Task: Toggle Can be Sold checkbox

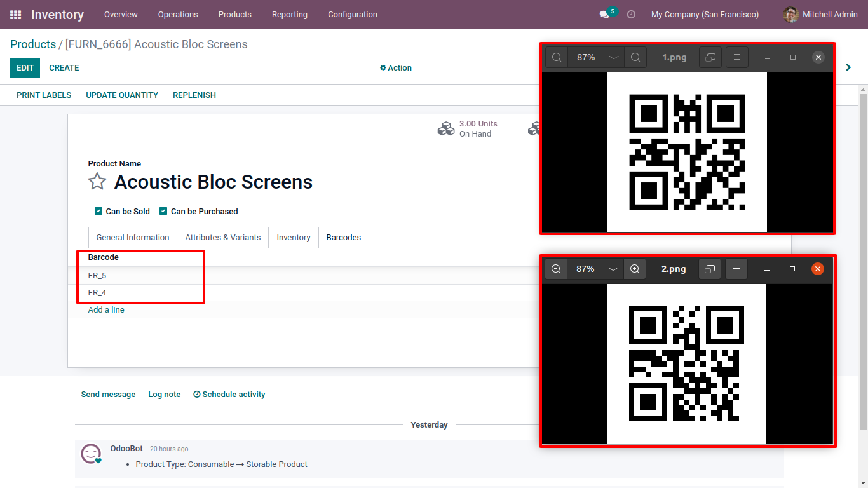Action: [98, 211]
